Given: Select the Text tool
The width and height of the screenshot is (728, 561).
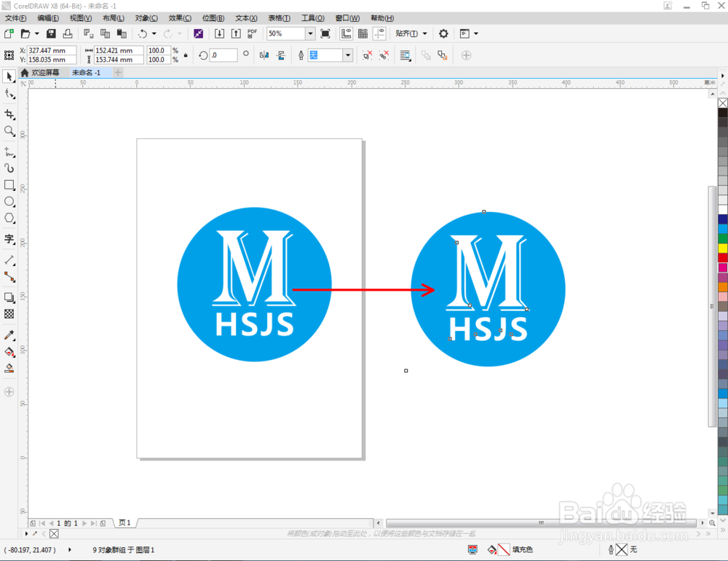Looking at the screenshot, I should tap(9, 239).
